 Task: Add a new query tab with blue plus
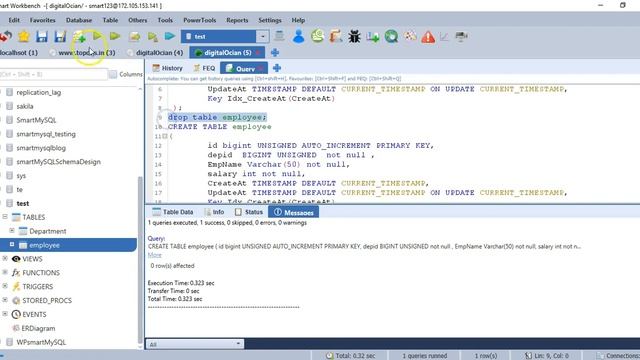pyautogui.click(x=277, y=68)
